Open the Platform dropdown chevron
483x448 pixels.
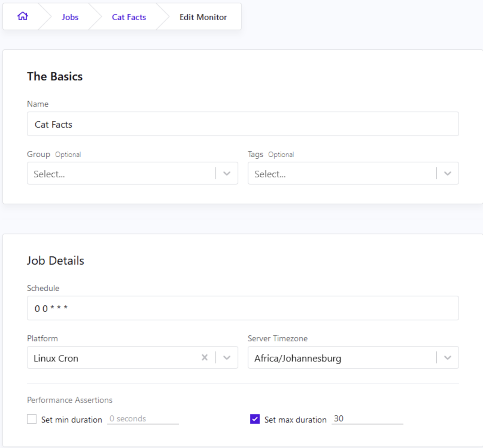pyautogui.click(x=227, y=358)
